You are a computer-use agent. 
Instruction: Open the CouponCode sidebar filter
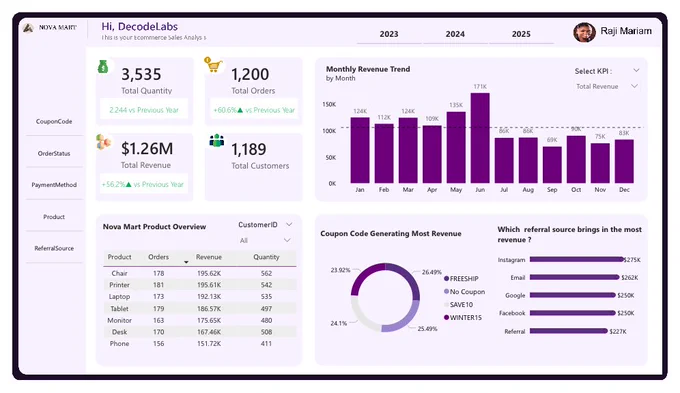point(54,121)
